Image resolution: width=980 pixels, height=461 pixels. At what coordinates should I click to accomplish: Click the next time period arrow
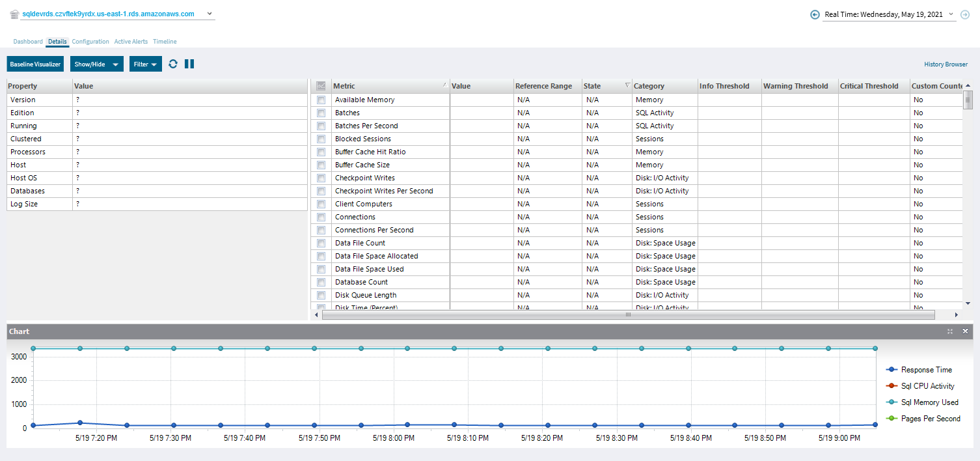pos(965,14)
